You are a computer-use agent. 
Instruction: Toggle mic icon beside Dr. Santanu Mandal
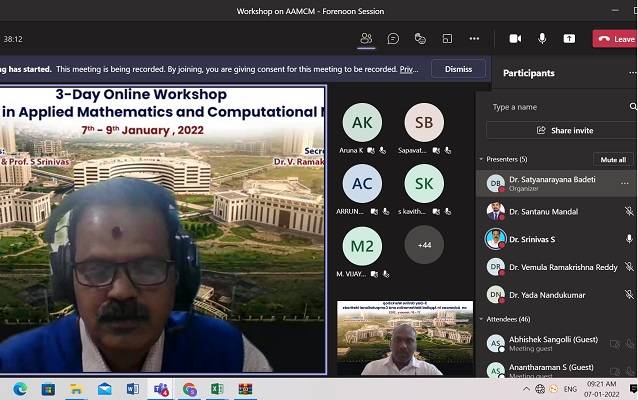point(628,211)
